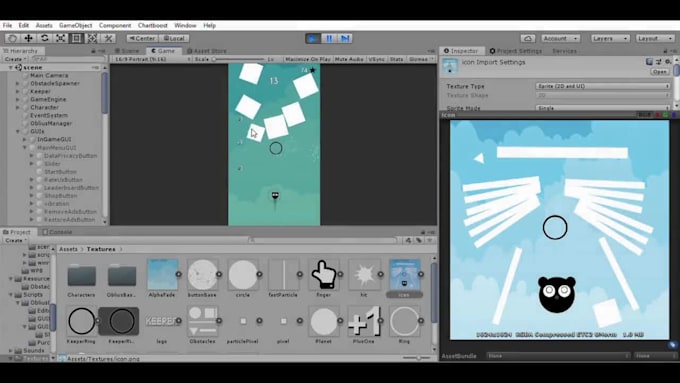Select the Rotate tool

44,38
